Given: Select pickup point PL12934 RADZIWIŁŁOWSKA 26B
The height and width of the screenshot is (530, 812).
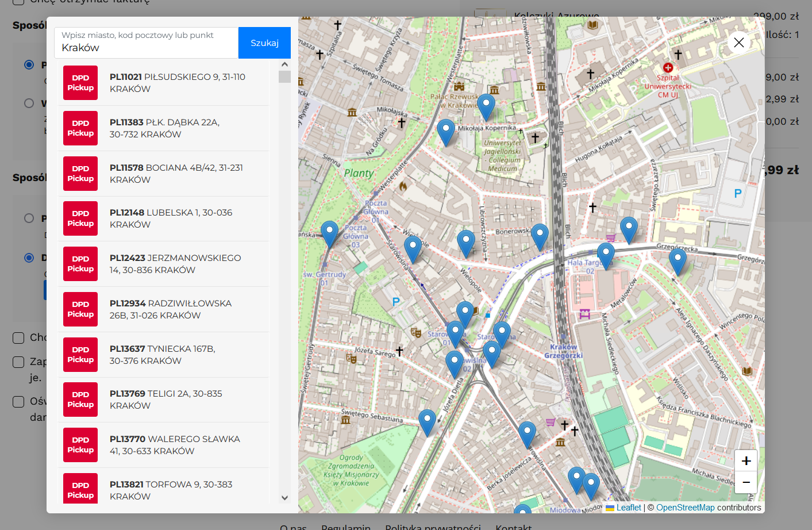Looking at the screenshot, I should (164, 309).
